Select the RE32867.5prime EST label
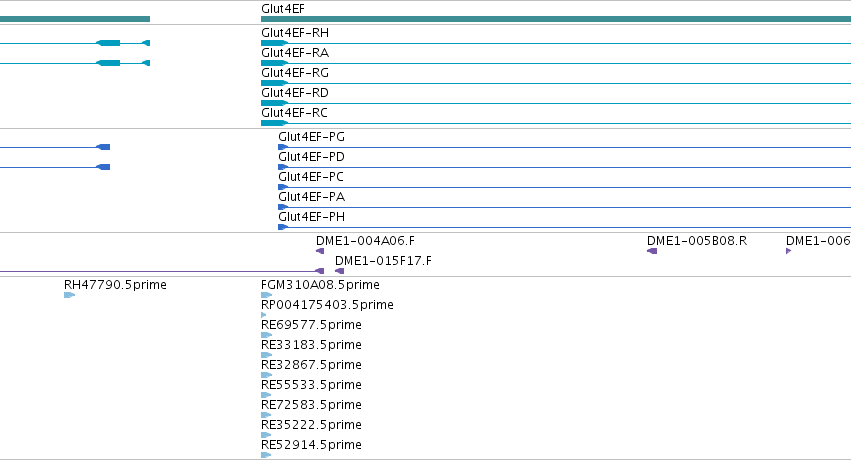851x460 pixels. (x=311, y=365)
